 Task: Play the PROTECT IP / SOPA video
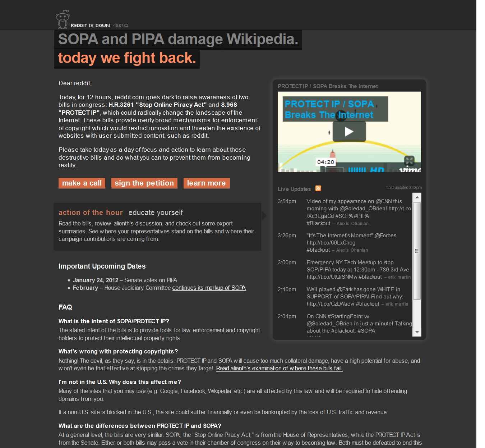tap(349, 132)
